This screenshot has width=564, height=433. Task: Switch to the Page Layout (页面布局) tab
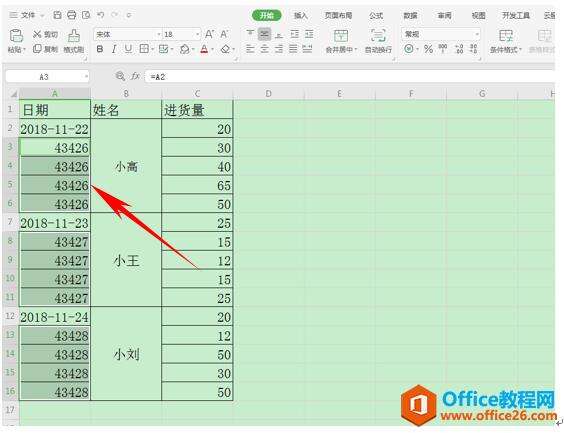coord(338,15)
